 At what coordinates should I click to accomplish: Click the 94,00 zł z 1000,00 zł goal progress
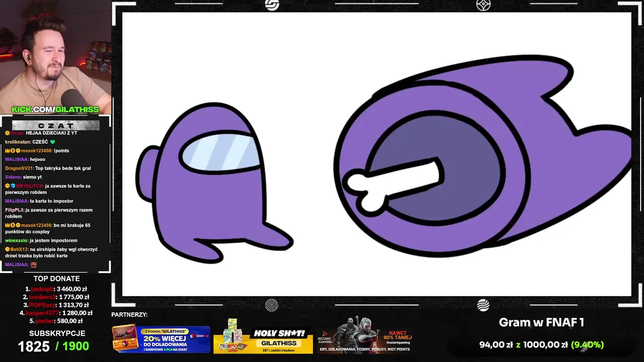pos(541,345)
